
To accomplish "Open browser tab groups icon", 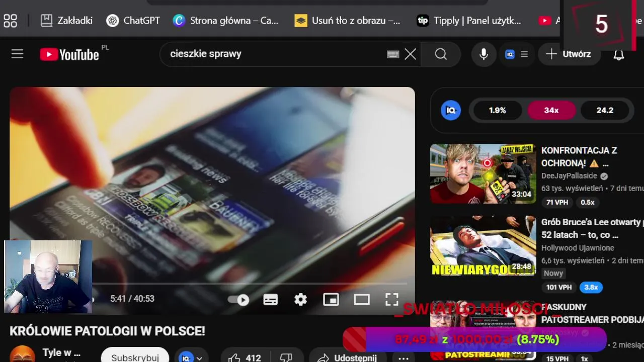I will tap(10, 21).
